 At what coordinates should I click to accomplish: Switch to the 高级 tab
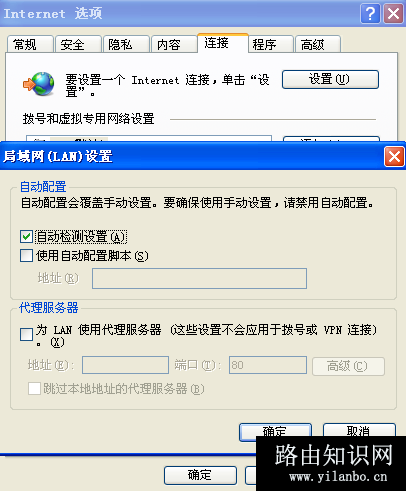pos(318,44)
